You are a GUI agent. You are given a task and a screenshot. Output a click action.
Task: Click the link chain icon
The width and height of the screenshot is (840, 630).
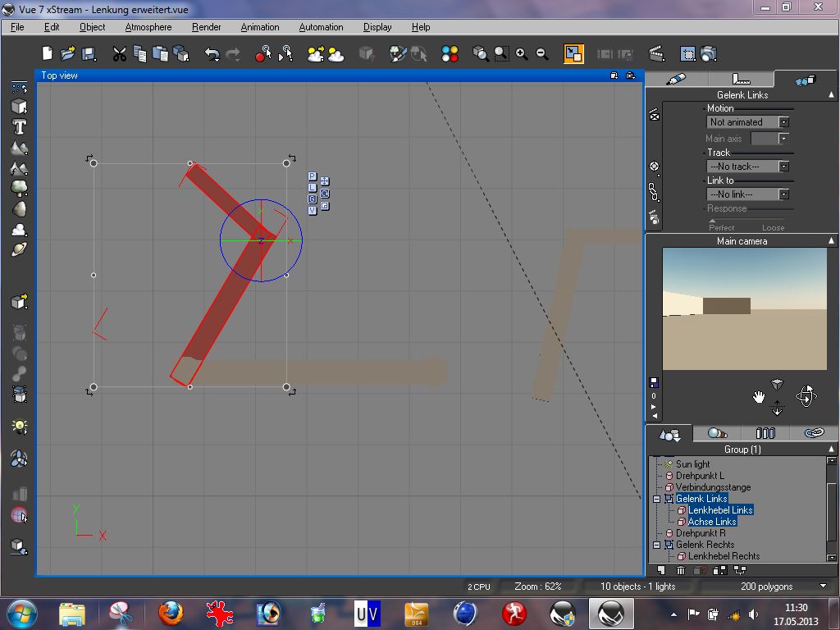pos(654,192)
